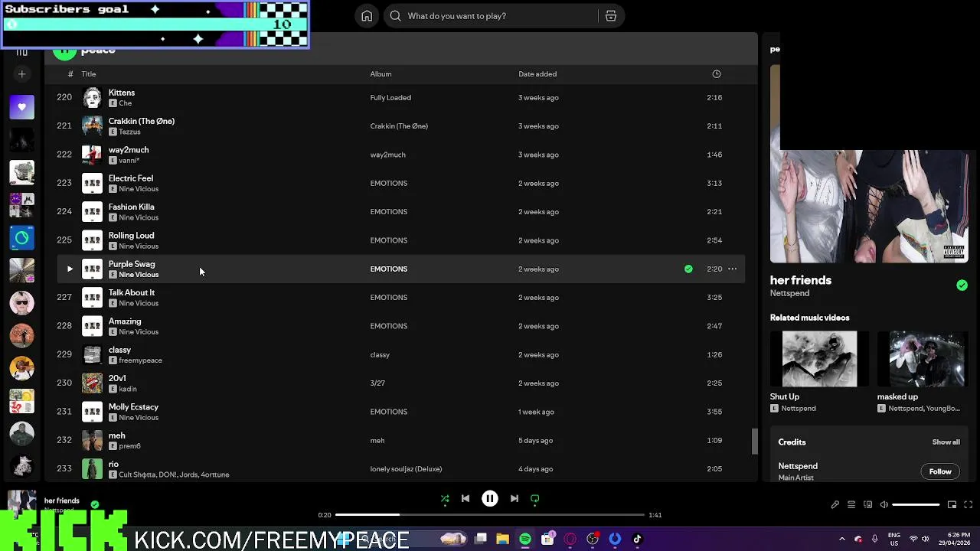Open the play queue
Viewport: 980px width, 551px height.
851,505
